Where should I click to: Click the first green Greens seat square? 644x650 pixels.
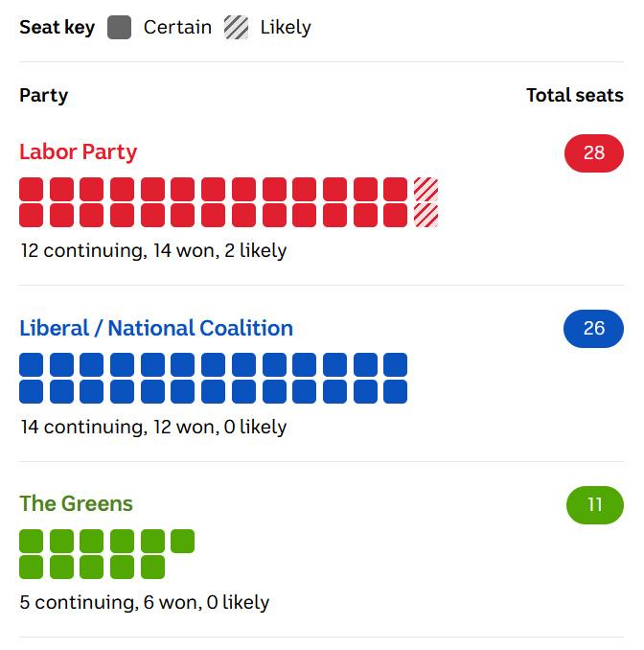pos(31,541)
